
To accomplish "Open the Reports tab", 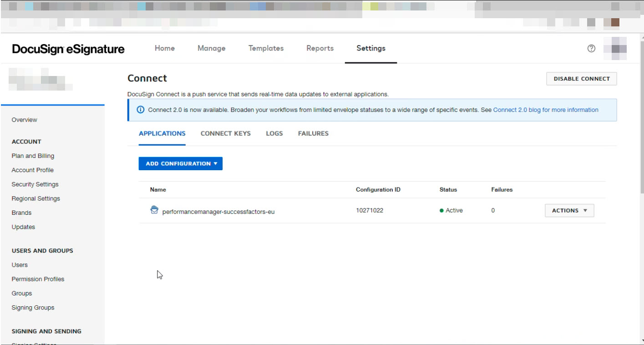I will pos(320,48).
